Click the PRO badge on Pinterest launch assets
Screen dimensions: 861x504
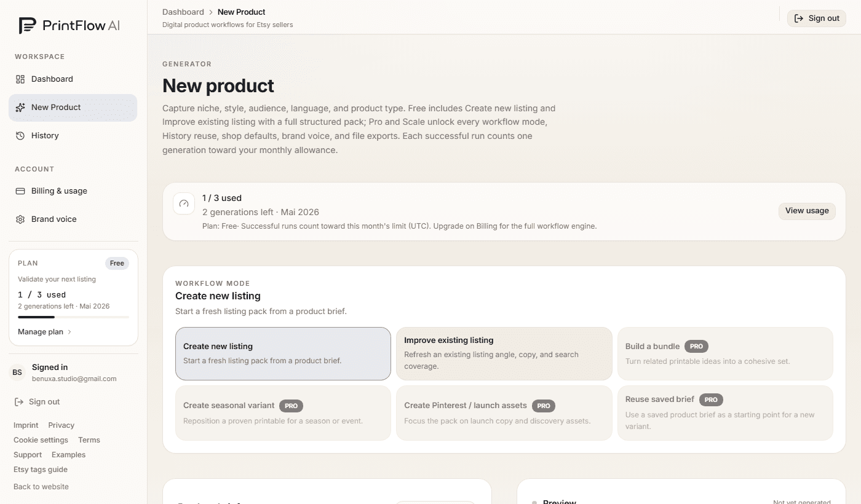(x=544, y=406)
